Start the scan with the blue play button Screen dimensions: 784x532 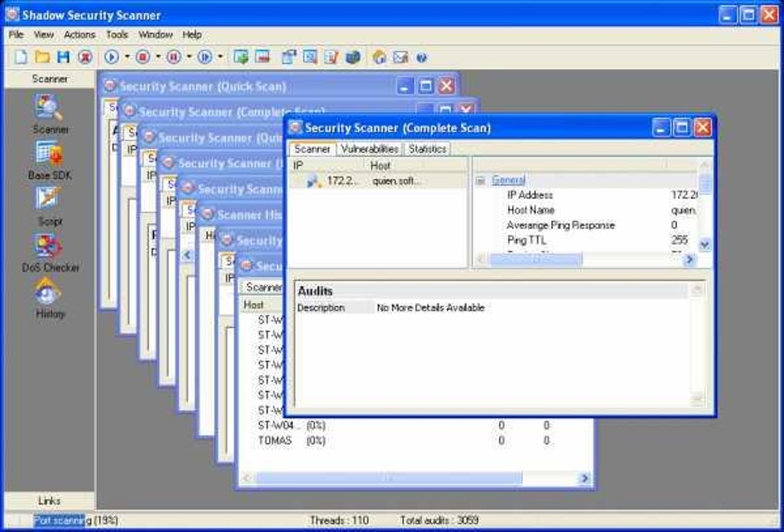click(x=111, y=57)
